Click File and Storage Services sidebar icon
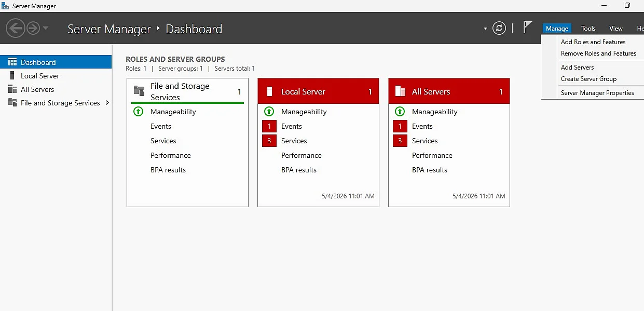 pyautogui.click(x=12, y=103)
